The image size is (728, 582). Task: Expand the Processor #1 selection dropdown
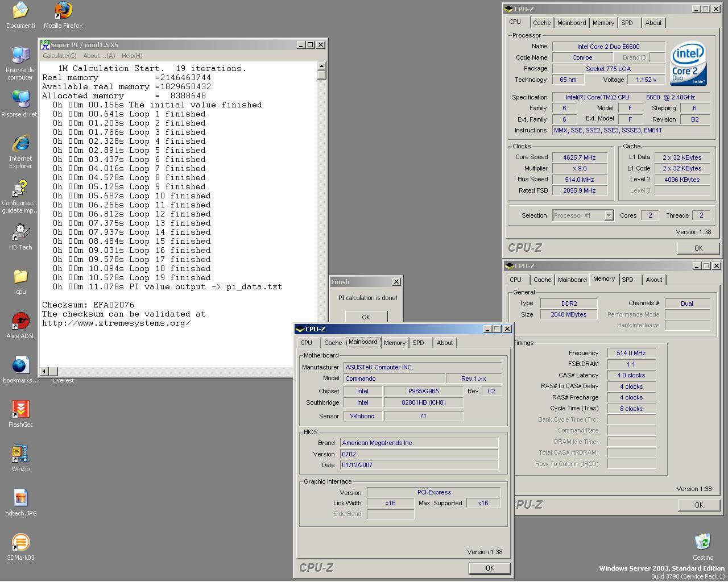(x=609, y=215)
